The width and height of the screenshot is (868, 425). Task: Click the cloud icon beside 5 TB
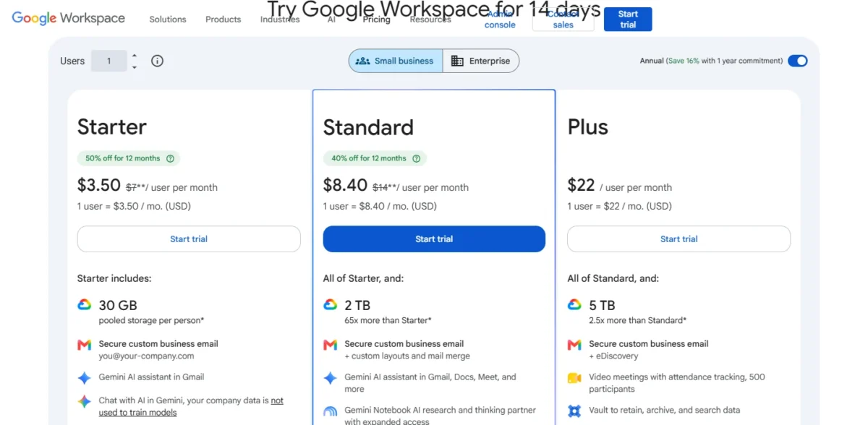[574, 305]
